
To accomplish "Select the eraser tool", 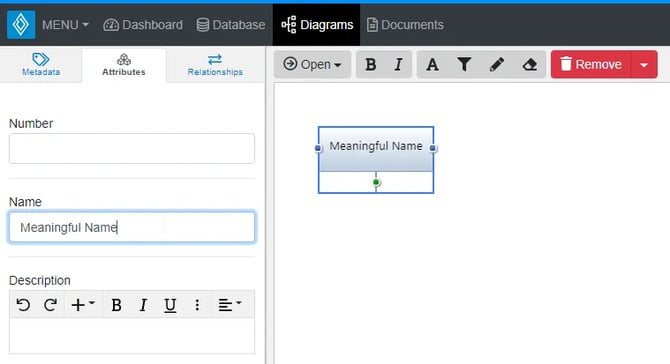I will (x=529, y=65).
